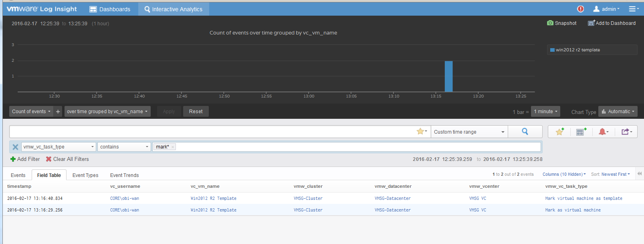Open Count of events dropdown
This screenshot has width=644, height=244.
pyautogui.click(x=31, y=112)
